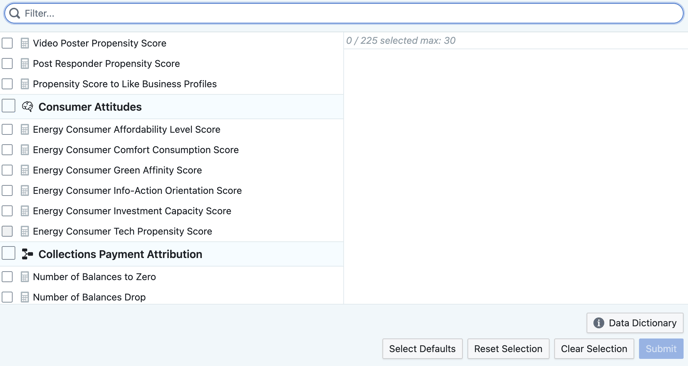Toggle Energy Consumer Info-Action Orientation Score checkbox
The height and width of the screenshot is (366, 688).
click(x=7, y=190)
